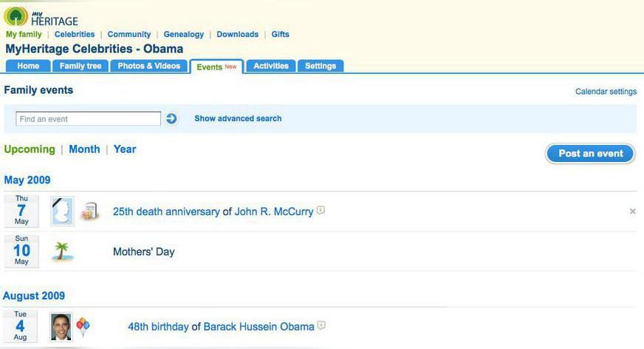This screenshot has height=349, width=644.
Task: Open the Activities tab
Action: pyautogui.click(x=271, y=66)
